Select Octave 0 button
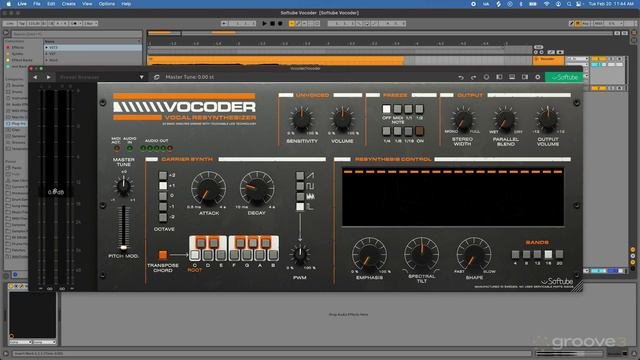The width and height of the screenshot is (640, 360). coord(163,196)
